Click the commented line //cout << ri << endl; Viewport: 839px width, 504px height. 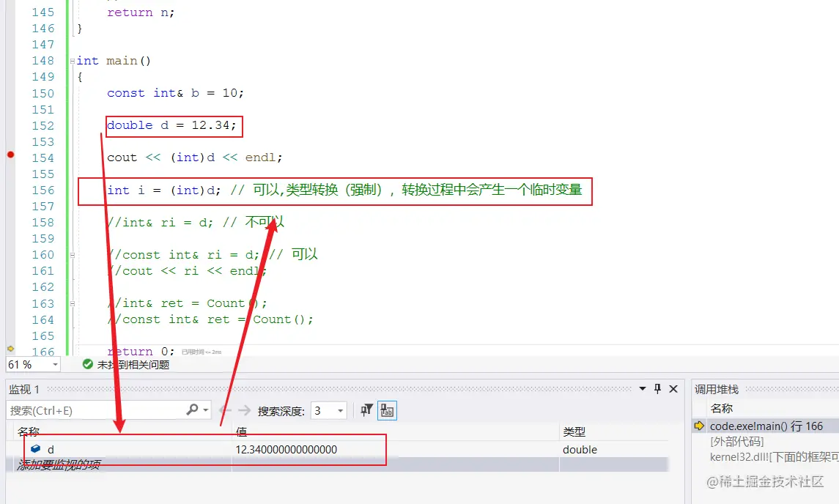click(187, 271)
